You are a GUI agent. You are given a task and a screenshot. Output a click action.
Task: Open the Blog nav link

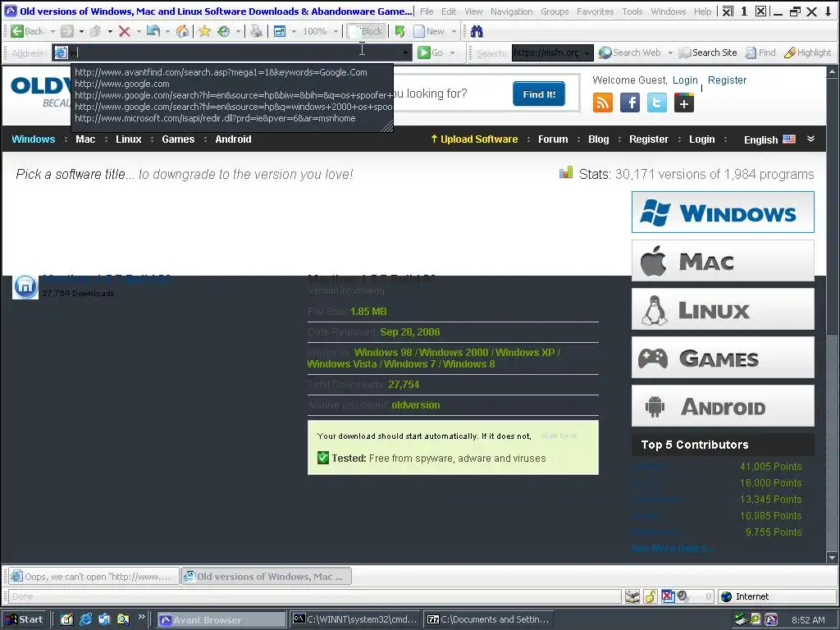coord(598,139)
